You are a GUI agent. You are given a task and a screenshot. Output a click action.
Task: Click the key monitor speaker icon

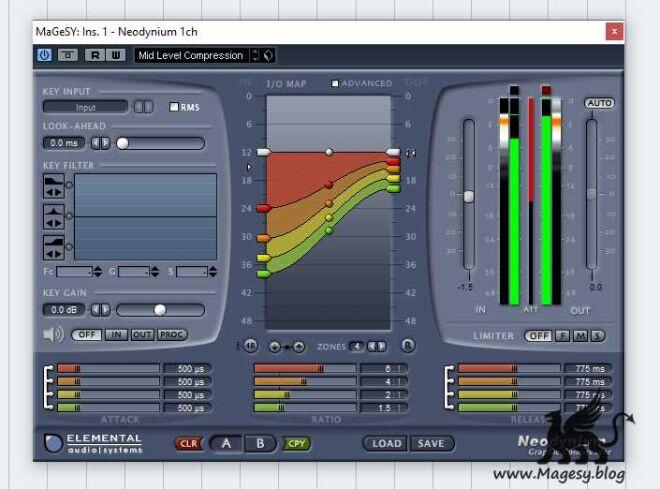(53, 335)
